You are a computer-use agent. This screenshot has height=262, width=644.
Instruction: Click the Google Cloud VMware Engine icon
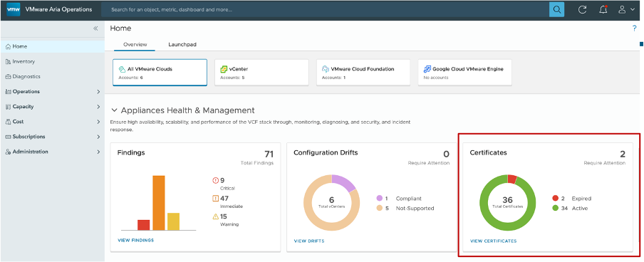[427, 69]
